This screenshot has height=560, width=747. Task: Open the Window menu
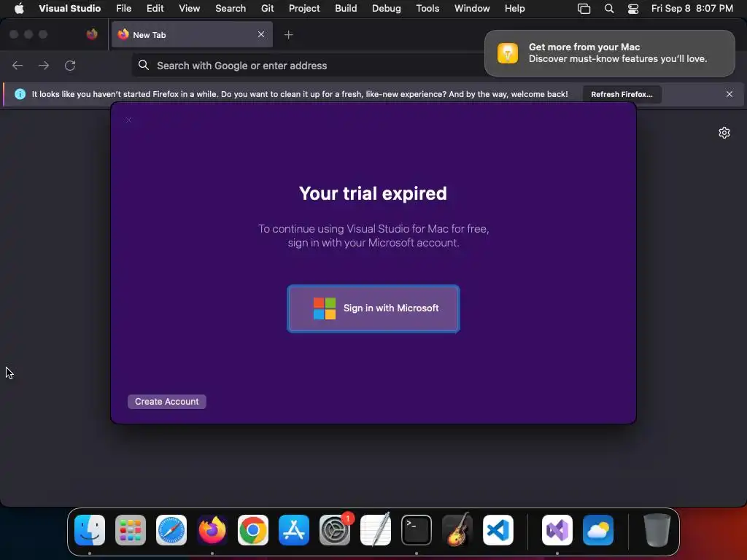tap(472, 8)
